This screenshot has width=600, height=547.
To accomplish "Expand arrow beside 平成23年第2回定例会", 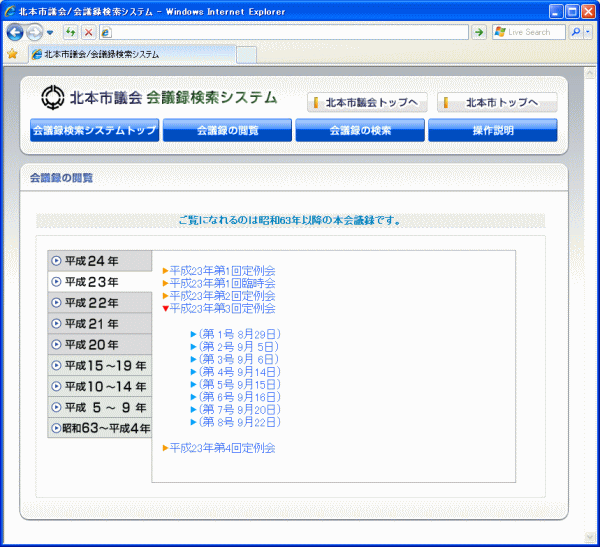I will tap(166, 296).
